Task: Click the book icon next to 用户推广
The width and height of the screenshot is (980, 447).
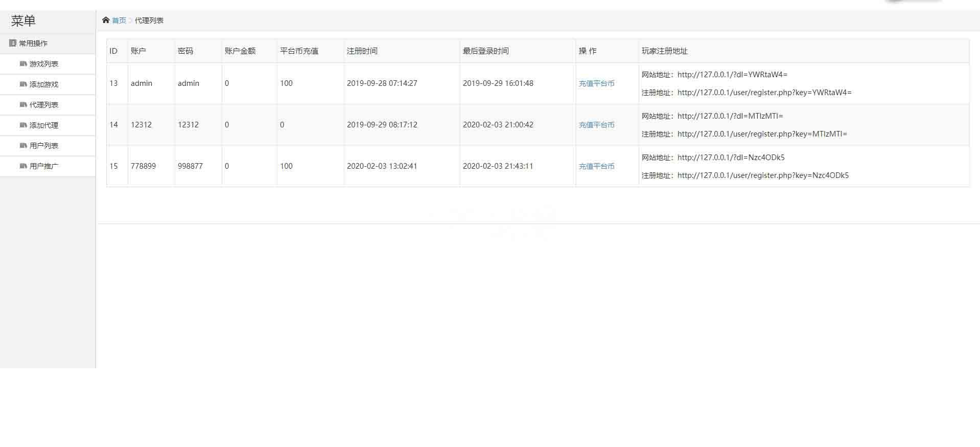Action: [x=23, y=166]
